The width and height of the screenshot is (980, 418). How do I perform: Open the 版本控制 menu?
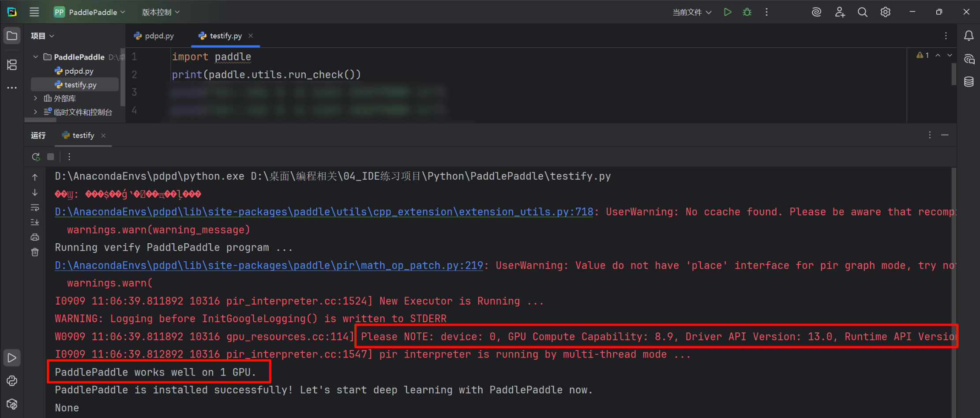[161, 12]
